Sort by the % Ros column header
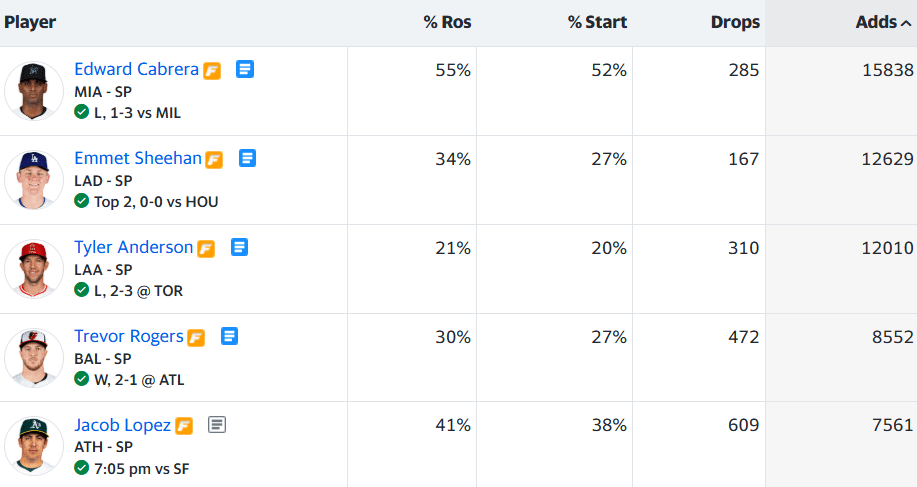 447,22
